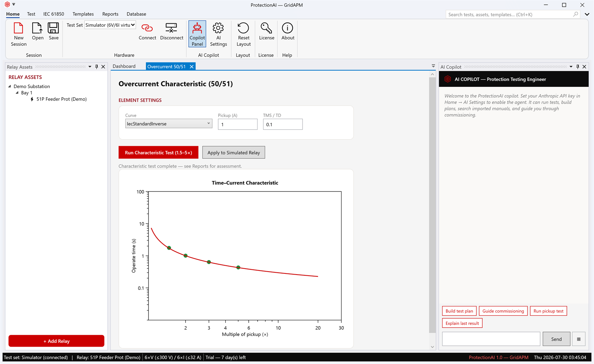Open the Curve IecStandardInverse dropdown
This screenshot has width=594, height=364.
[169, 124]
